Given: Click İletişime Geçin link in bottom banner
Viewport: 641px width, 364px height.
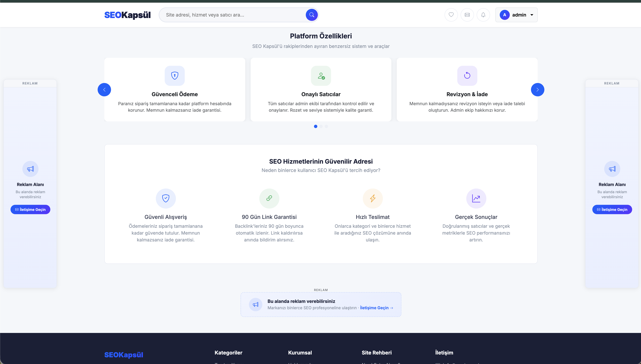Looking at the screenshot, I should coord(376,308).
